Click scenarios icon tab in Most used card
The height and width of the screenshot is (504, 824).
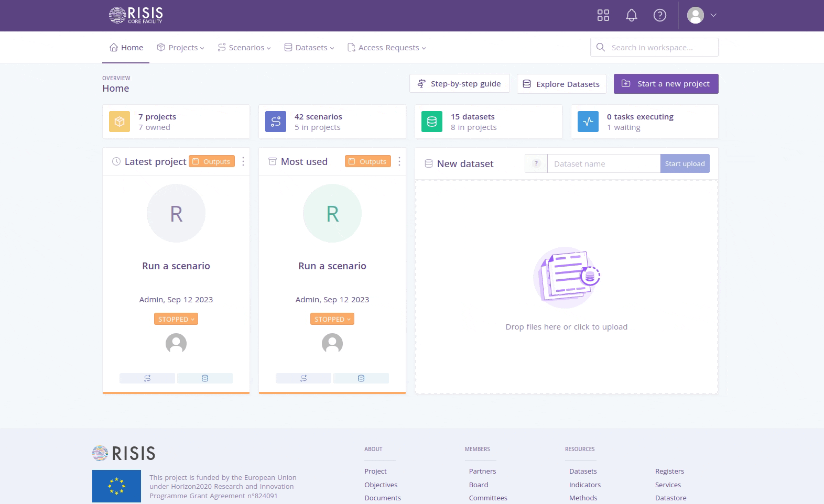303,378
